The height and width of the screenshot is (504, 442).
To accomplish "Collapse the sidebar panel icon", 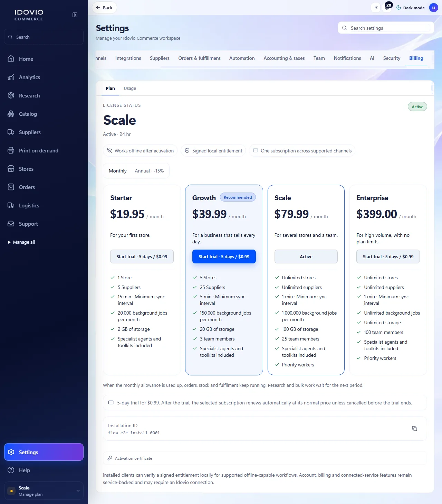I will (75, 15).
